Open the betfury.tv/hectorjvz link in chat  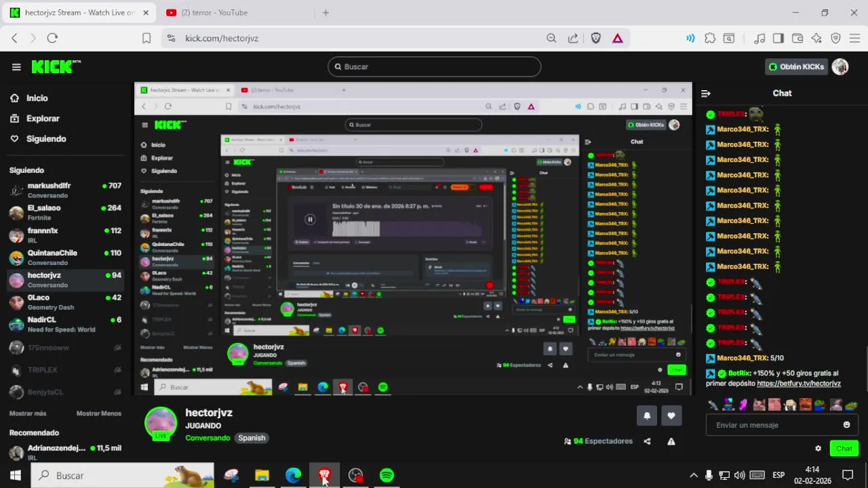[799, 384]
